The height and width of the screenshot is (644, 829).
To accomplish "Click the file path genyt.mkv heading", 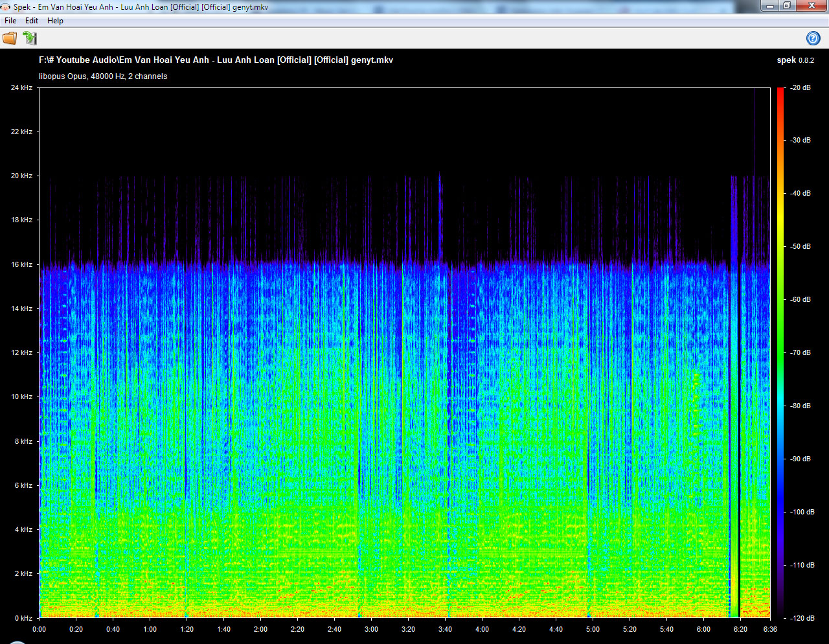I will pyautogui.click(x=216, y=60).
